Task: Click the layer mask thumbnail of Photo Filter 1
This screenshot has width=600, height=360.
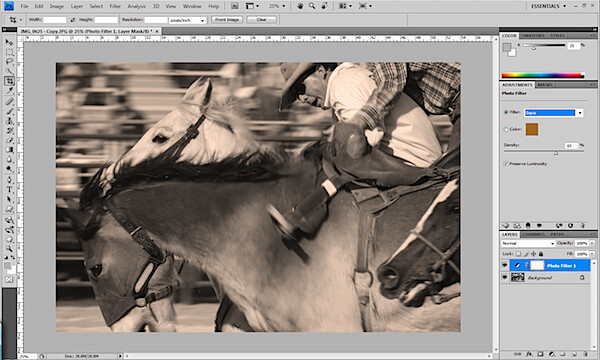Action: click(537, 265)
